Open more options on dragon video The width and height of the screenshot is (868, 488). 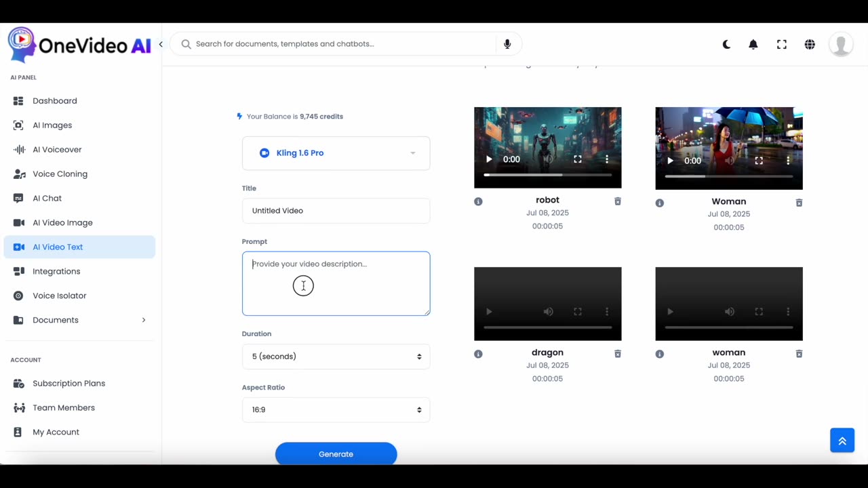point(607,312)
